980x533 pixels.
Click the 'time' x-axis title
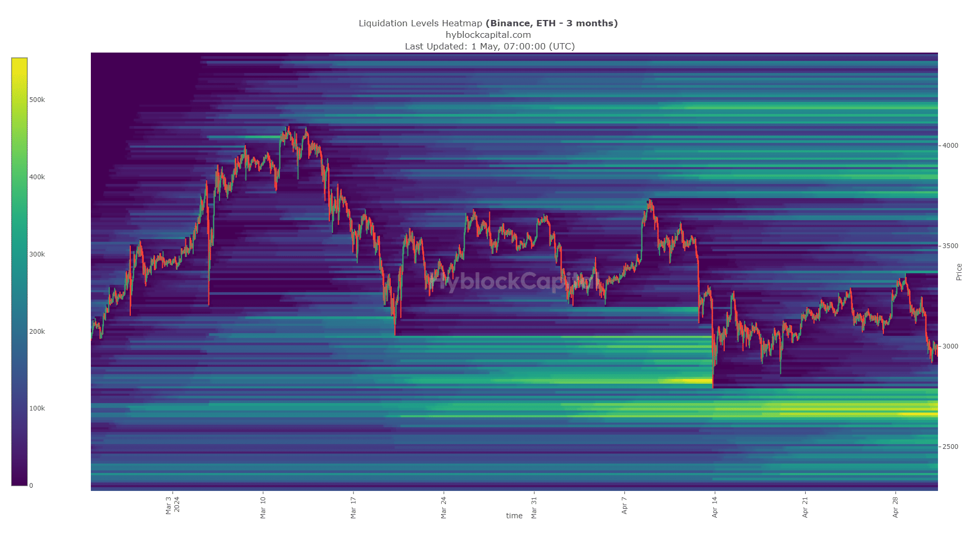point(514,516)
